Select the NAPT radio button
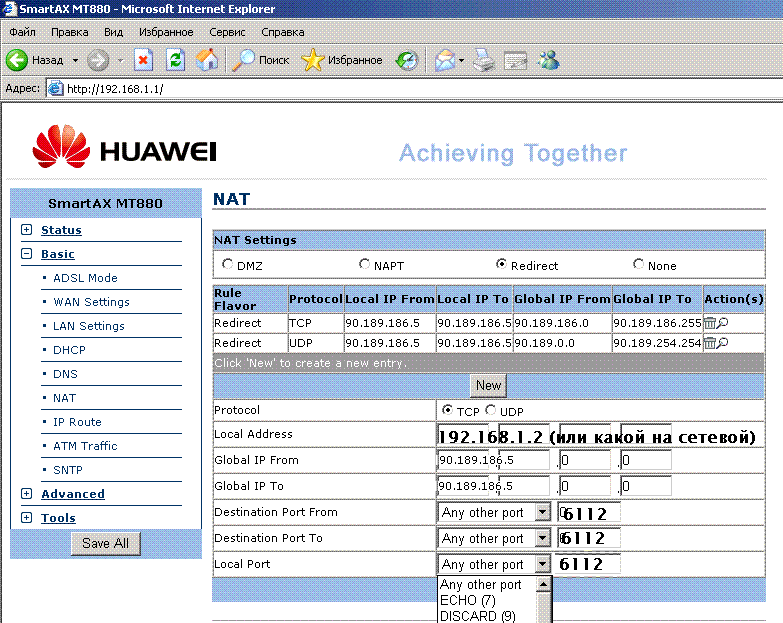783x623 pixels. pos(365,264)
